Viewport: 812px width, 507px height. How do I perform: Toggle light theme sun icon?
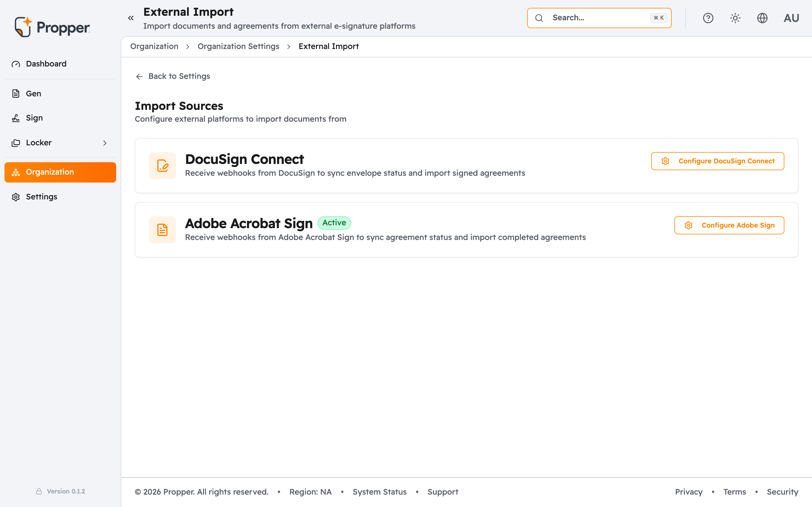(x=735, y=18)
